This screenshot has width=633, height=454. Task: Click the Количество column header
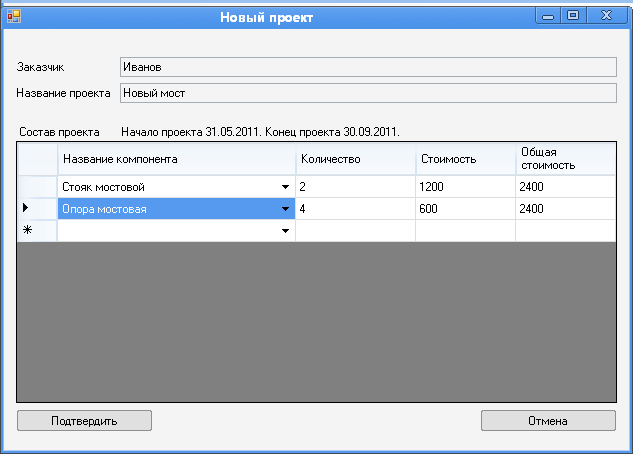pos(355,159)
